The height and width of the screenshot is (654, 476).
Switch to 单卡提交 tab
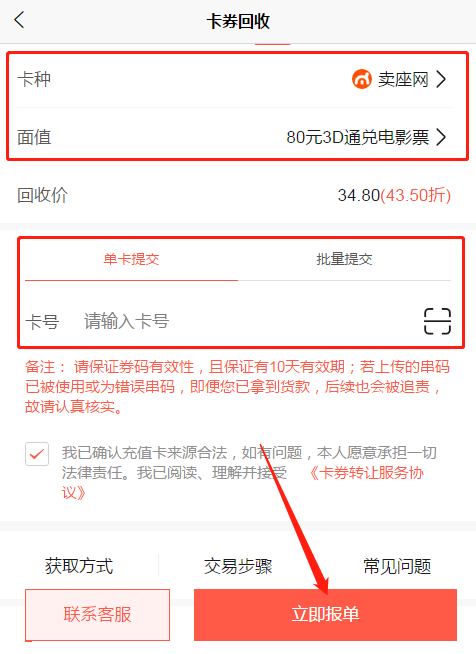[x=131, y=259]
